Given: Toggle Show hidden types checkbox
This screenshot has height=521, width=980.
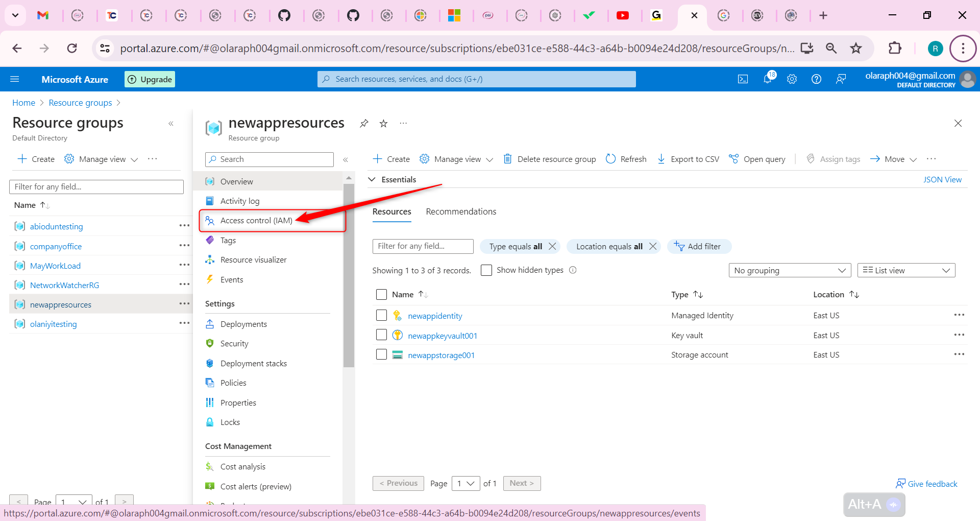Looking at the screenshot, I should coord(486,270).
